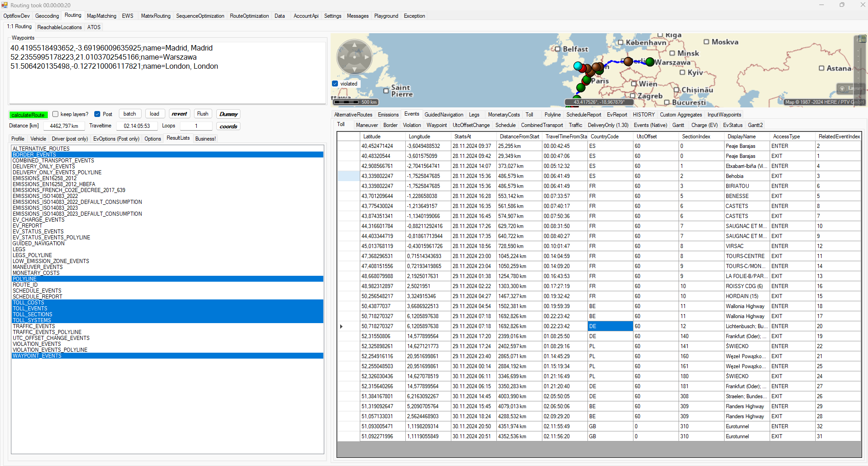Click the green Warszawa waypoint marker

tap(650, 62)
